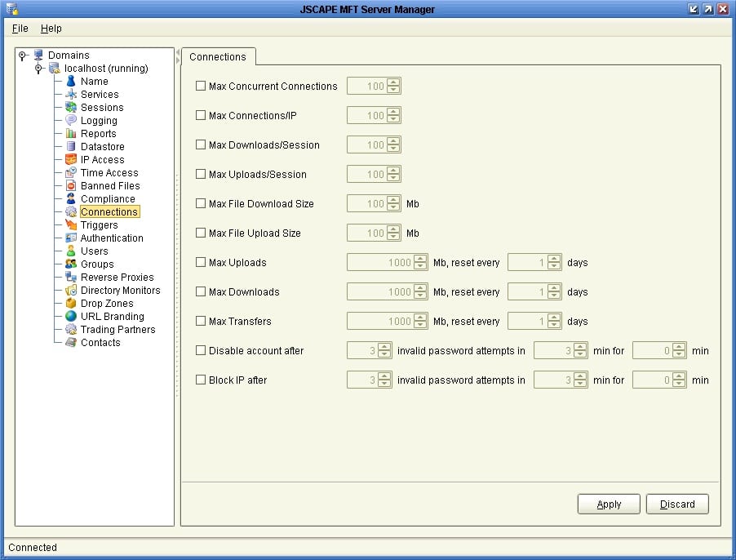The image size is (736, 560).
Task: Check the Max Uploads option
Action: click(x=201, y=262)
